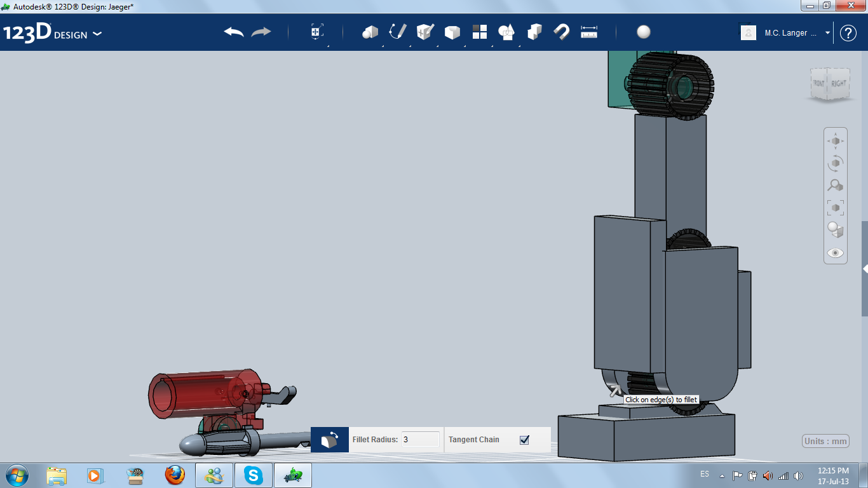Click the network signal tray icon

(783, 475)
